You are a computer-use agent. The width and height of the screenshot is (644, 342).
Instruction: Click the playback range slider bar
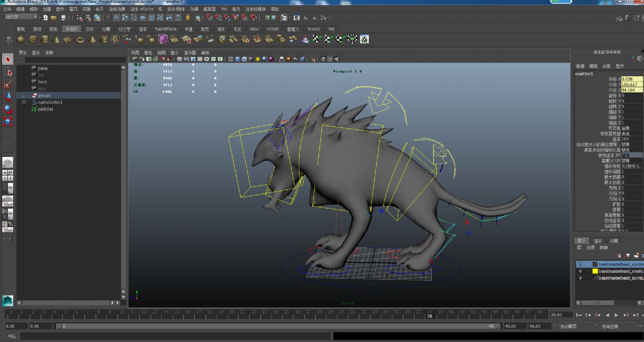(278, 326)
